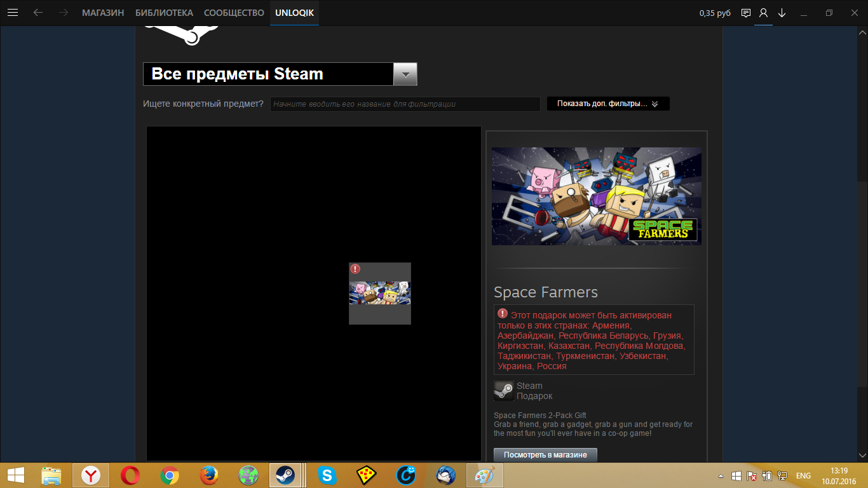Open the clock showing 13:19

coord(839,475)
